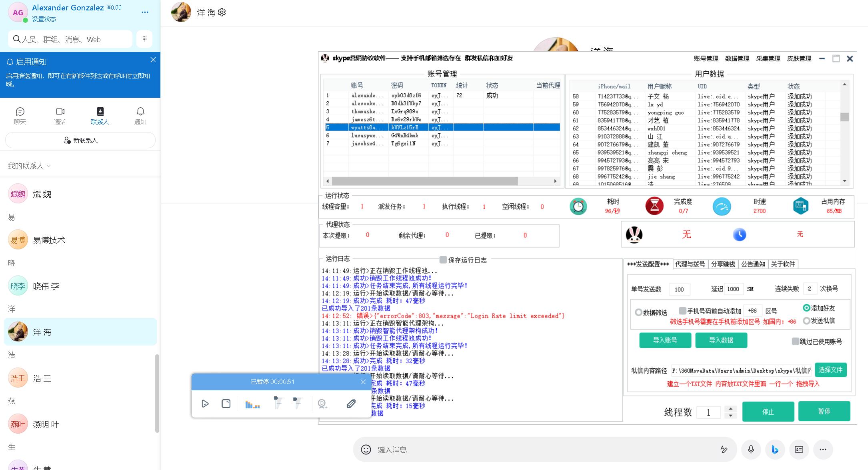The width and height of the screenshot is (868, 470).
Task: Open the Bing icon in message bar
Action: pyautogui.click(x=775, y=449)
